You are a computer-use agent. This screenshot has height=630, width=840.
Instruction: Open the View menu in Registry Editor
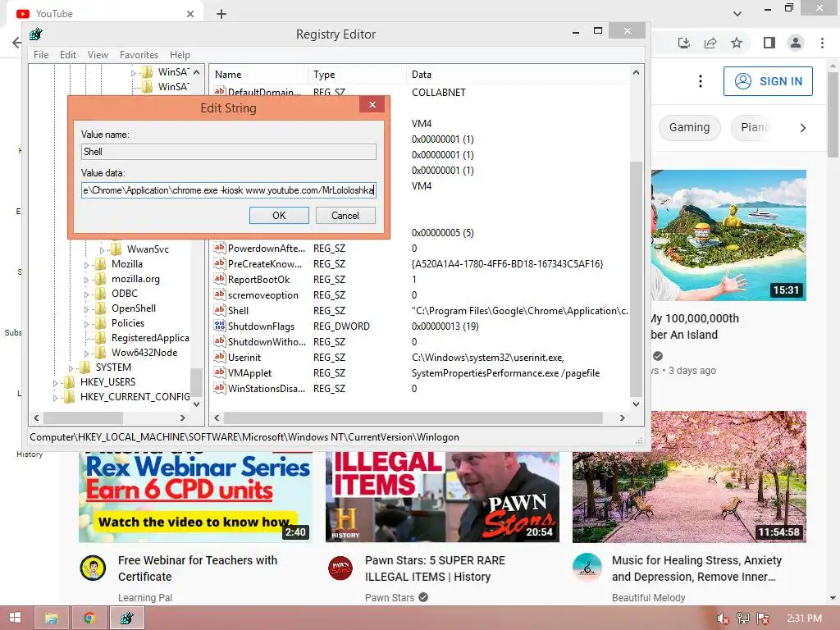tap(98, 55)
